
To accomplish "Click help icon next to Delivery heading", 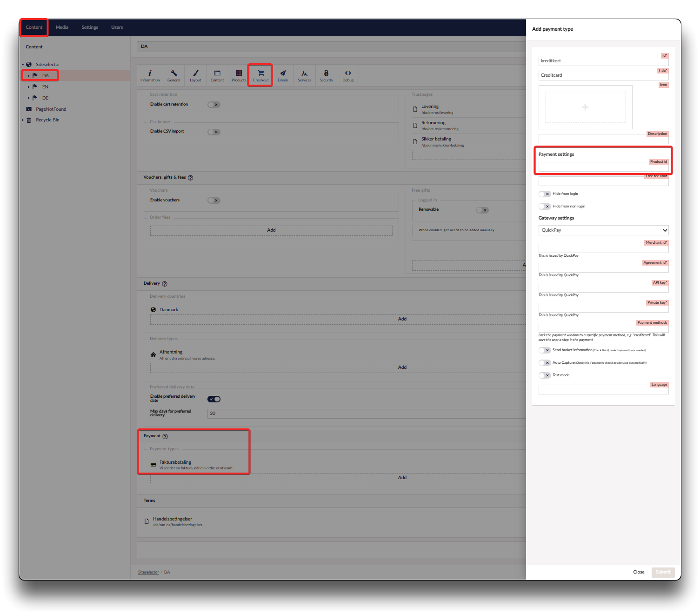I will tap(164, 284).
